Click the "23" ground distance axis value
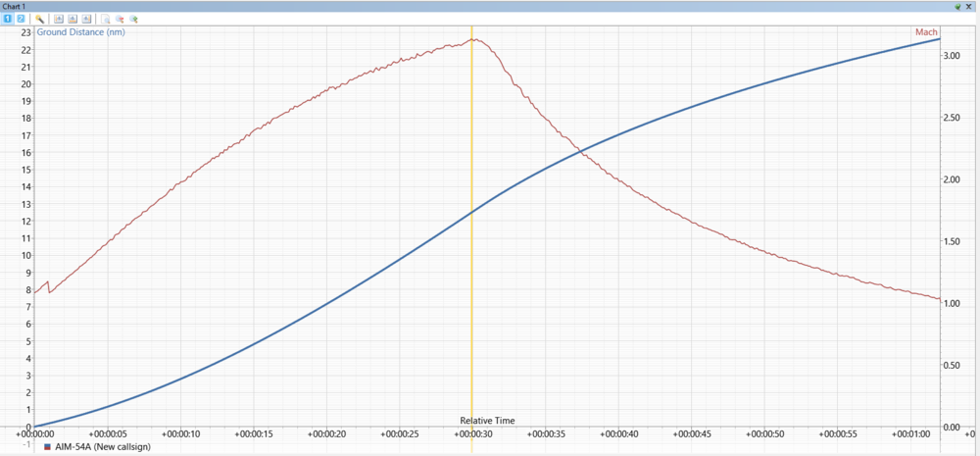Image resolution: width=980 pixels, height=456 pixels. pos(26,32)
